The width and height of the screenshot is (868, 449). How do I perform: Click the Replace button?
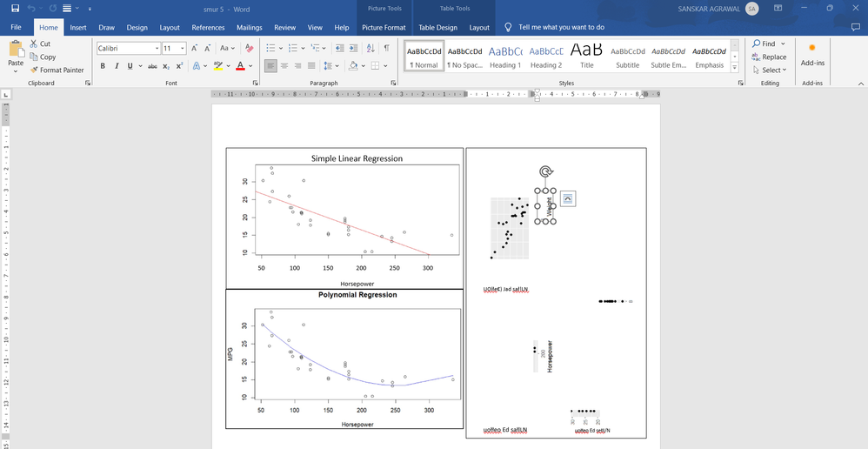tap(769, 57)
